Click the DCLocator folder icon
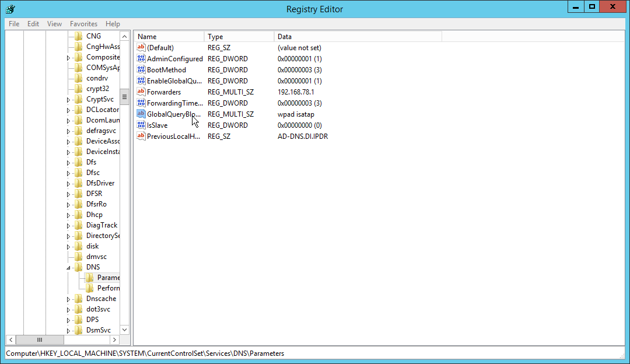The height and width of the screenshot is (364, 630). pos(79,109)
